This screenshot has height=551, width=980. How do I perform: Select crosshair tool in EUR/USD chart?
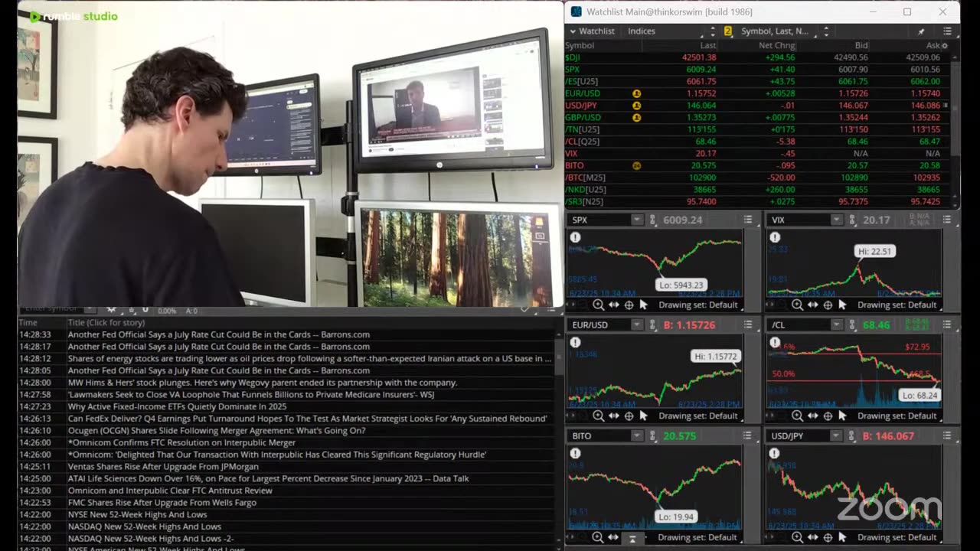tap(629, 416)
